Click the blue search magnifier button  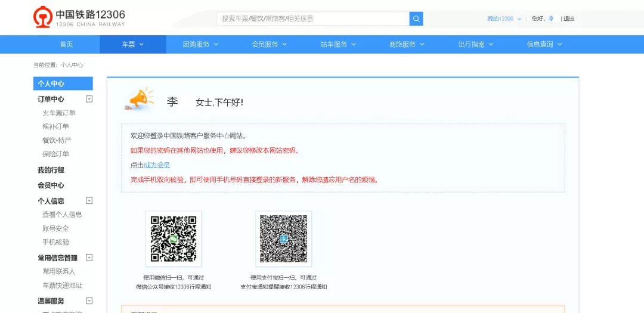pos(416,18)
